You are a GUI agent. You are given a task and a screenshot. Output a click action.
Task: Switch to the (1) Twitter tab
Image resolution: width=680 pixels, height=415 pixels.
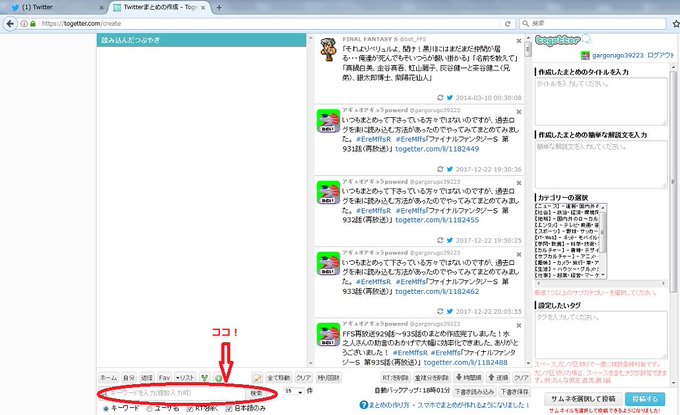52,7
